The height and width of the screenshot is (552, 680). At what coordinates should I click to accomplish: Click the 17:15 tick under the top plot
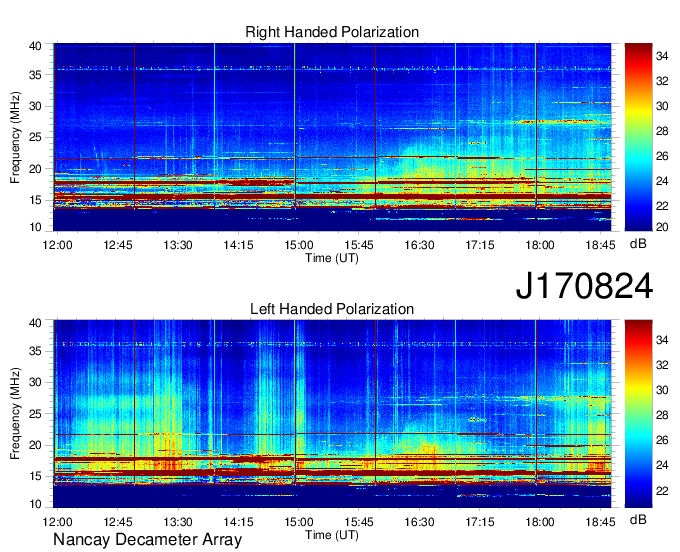click(480, 245)
